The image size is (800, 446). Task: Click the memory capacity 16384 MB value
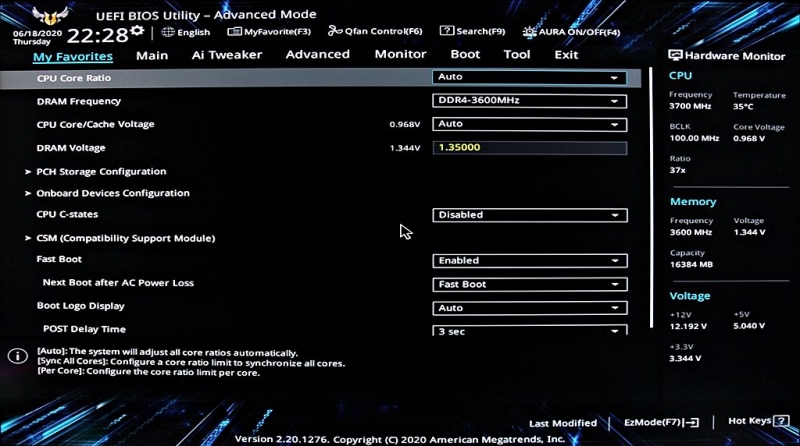[691, 264]
